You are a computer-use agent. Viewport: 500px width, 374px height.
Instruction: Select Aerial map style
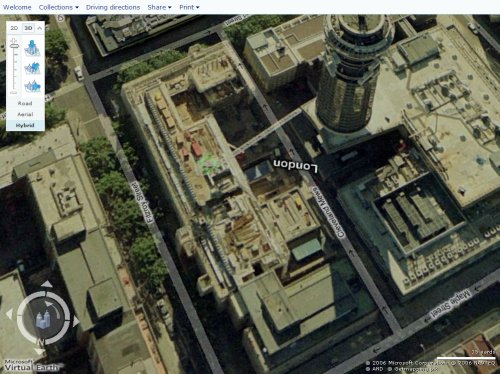(x=25, y=114)
